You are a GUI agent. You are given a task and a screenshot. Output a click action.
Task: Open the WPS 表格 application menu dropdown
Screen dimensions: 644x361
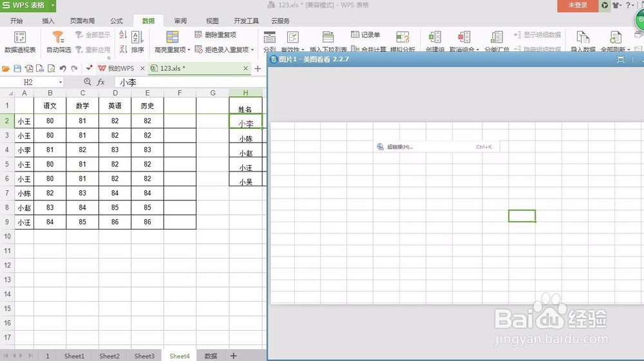53,5
